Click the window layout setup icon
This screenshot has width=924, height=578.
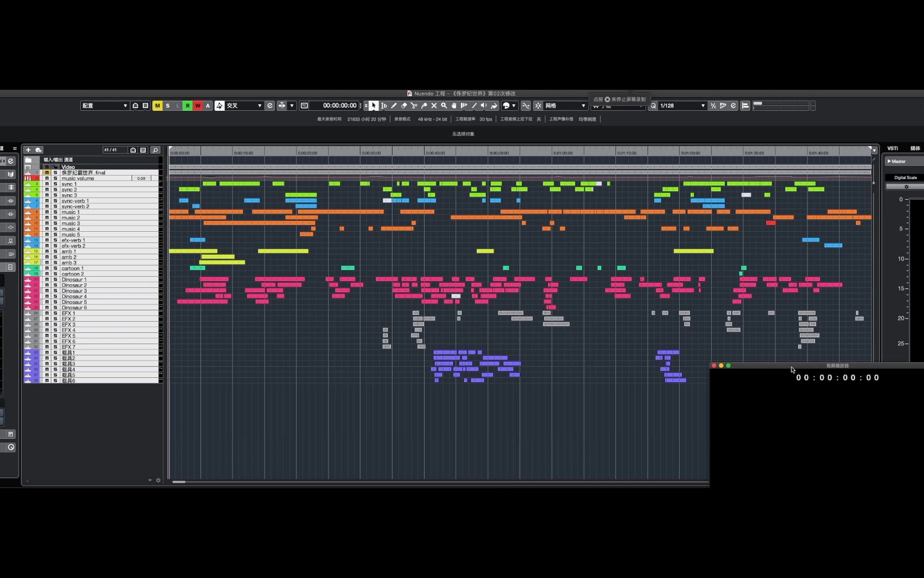[x=745, y=106]
